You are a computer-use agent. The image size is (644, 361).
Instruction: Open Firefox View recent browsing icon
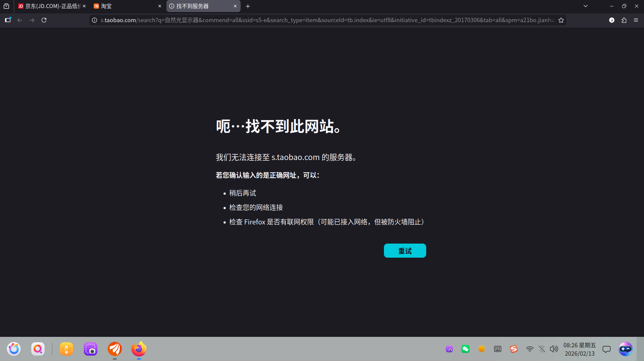pyautogui.click(x=6, y=6)
